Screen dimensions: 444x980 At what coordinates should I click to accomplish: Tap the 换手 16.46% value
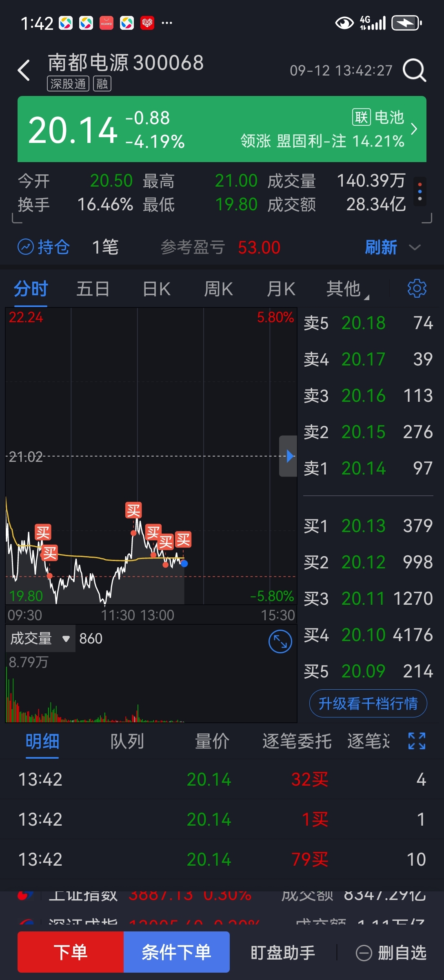105,205
